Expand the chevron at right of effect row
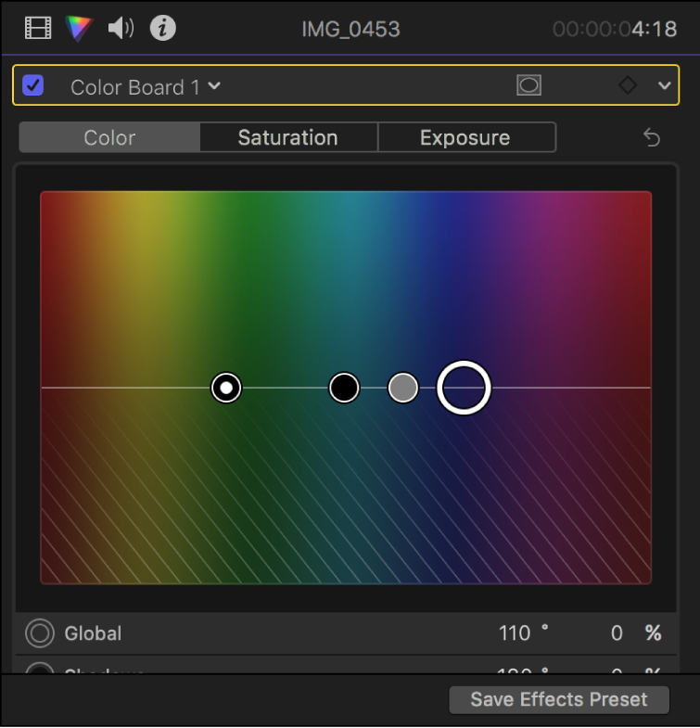Viewport: 700px width, 728px height. [664, 86]
